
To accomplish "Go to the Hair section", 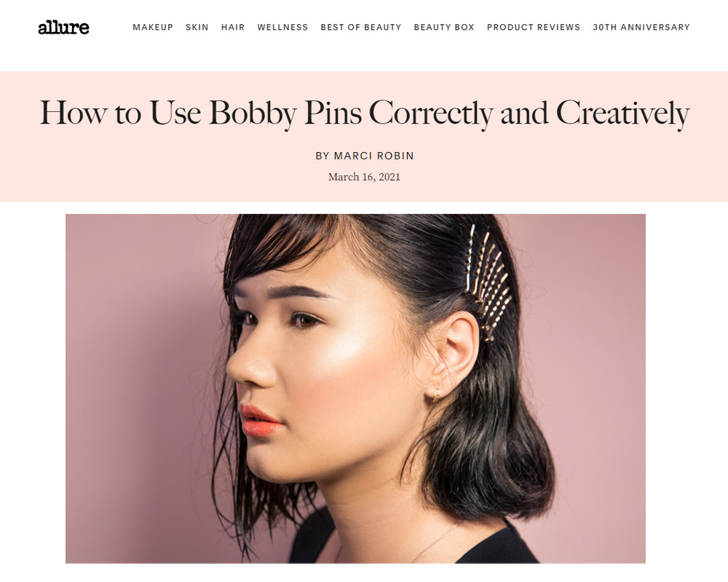I will coord(233,28).
